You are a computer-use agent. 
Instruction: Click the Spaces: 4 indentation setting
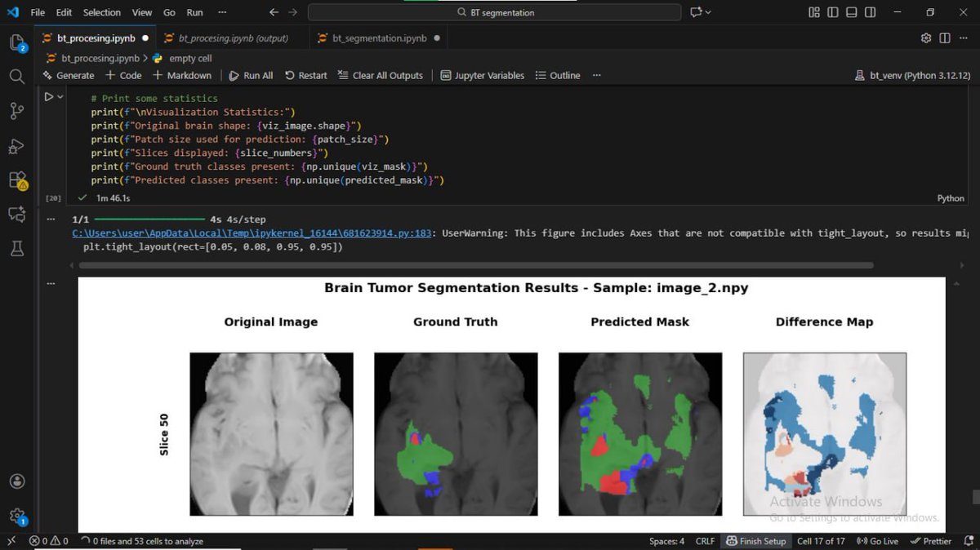click(667, 541)
